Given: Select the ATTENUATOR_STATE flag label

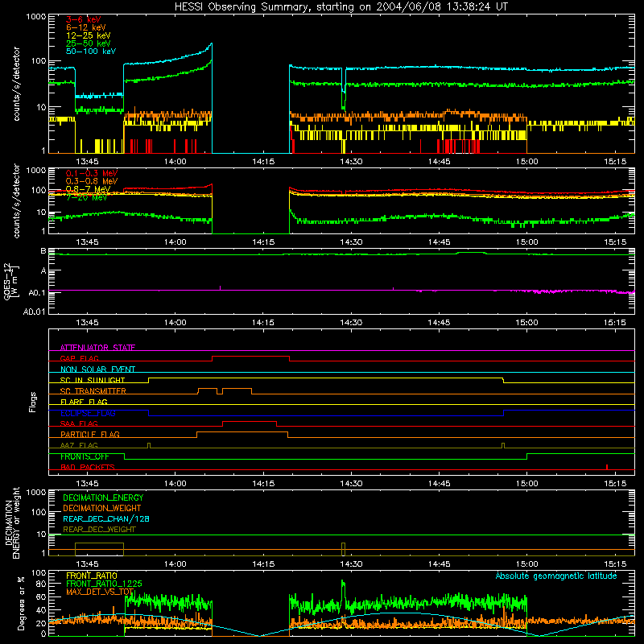Looking at the screenshot, I should coord(97,348).
